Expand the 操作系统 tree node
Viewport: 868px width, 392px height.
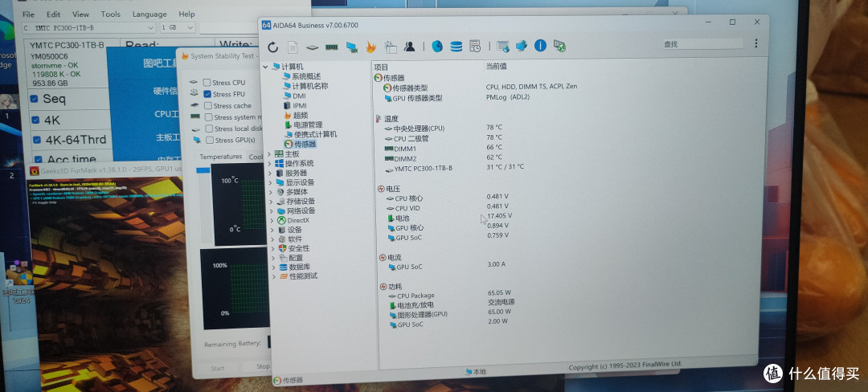pos(269,164)
